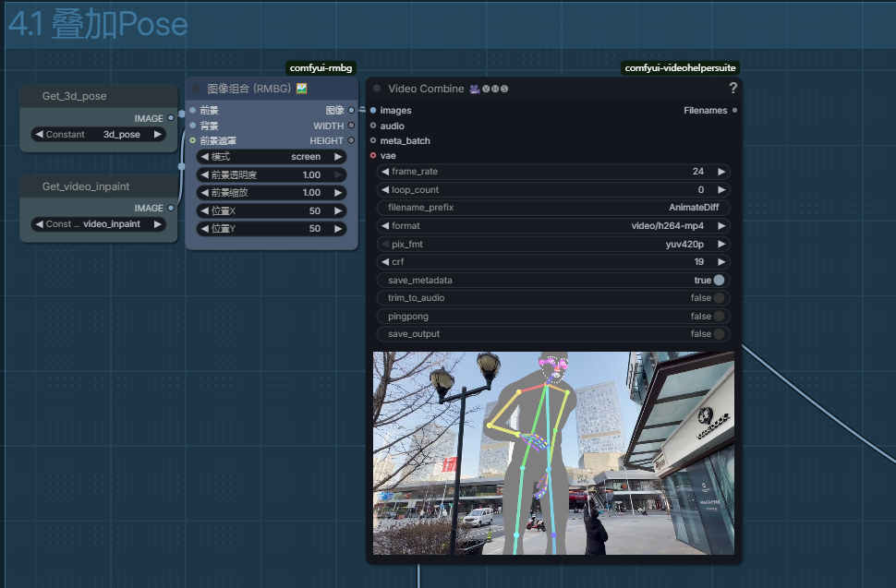
Task: Click the Video Combine node collapse dot
Action: tap(377, 89)
